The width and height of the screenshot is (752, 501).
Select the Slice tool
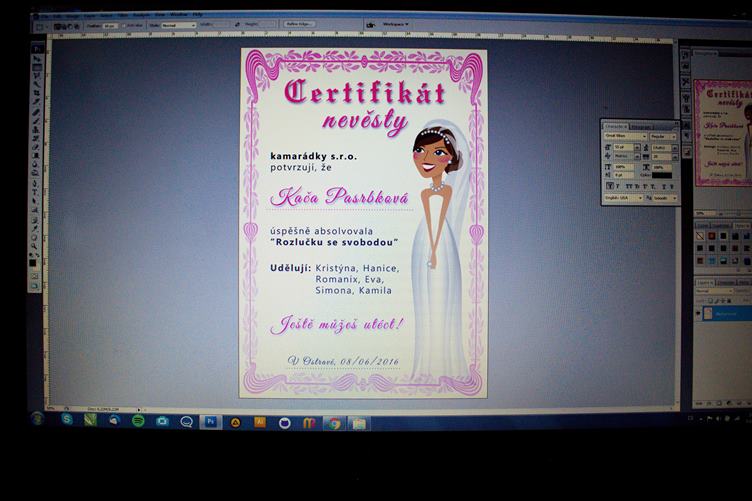pos(37,103)
